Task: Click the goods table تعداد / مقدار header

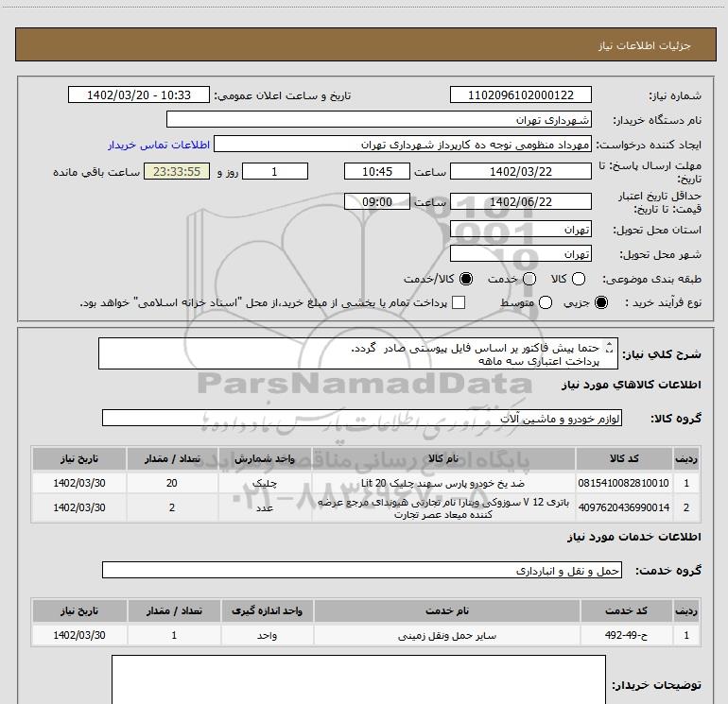Action: [172, 458]
